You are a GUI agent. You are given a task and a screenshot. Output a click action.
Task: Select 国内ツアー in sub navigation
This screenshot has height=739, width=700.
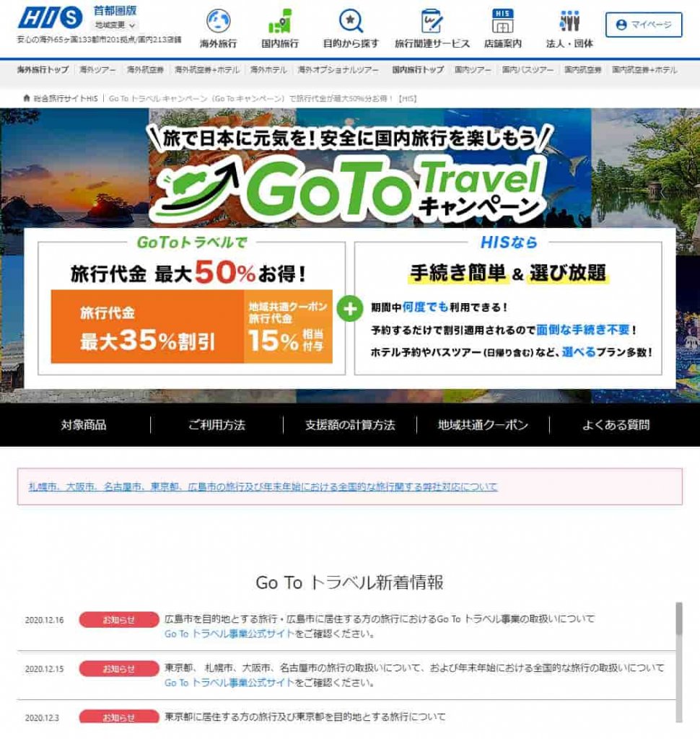[473, 70]
